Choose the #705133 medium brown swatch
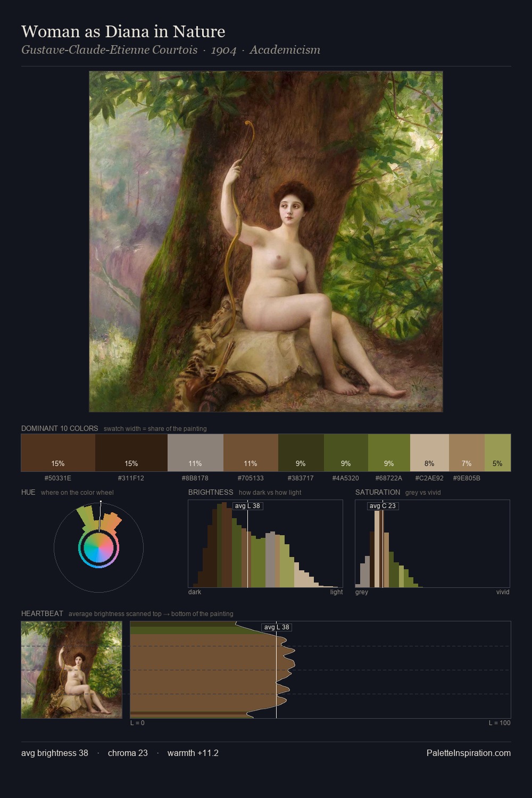The height and width of the screenshot is (798, 532). point(251,453)
